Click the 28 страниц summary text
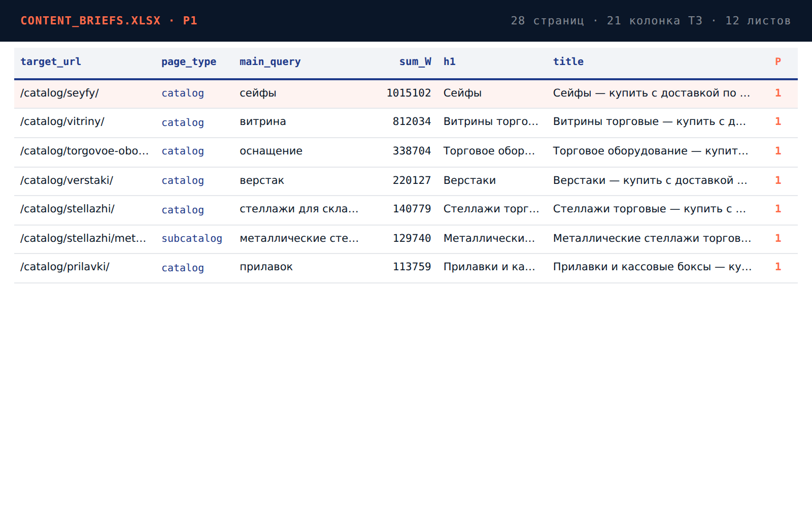The image size is (812, 508). 547,21
